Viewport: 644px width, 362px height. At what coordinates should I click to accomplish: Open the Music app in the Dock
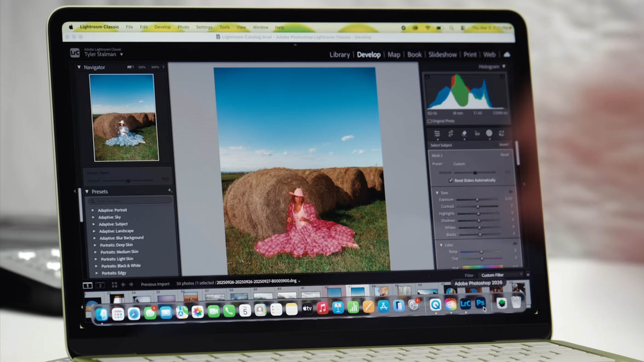coord(322,308)
